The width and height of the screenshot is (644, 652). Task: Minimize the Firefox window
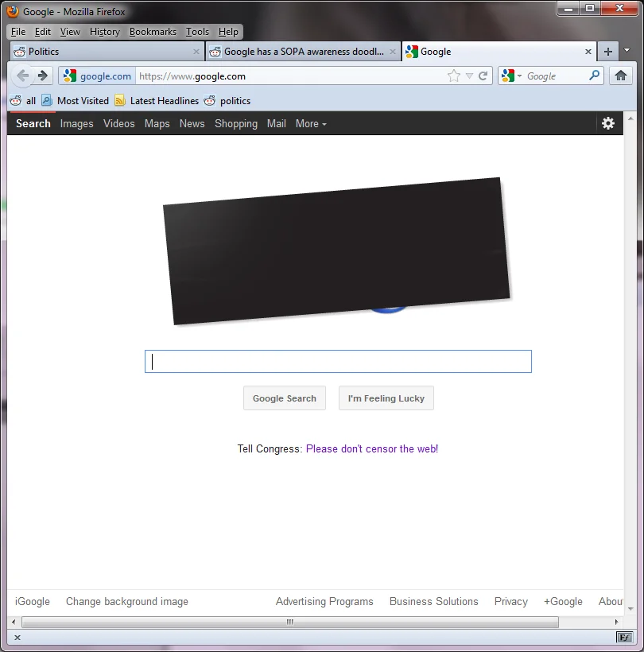[x=568, y=8]
